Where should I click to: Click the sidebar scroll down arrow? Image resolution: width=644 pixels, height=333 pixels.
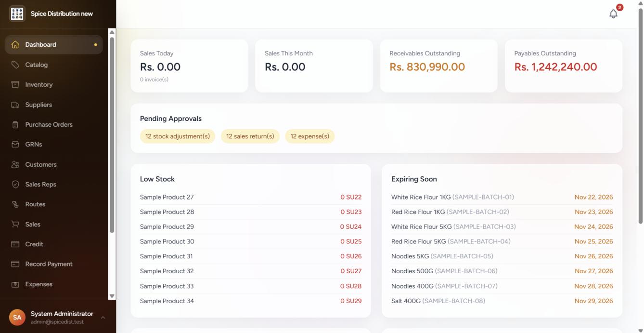tap(112, 296)
